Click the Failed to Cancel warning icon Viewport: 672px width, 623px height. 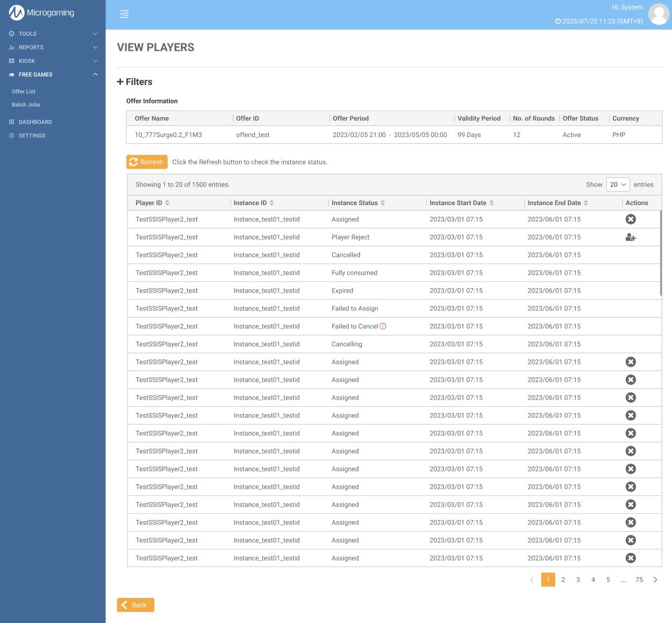(383, 327)
